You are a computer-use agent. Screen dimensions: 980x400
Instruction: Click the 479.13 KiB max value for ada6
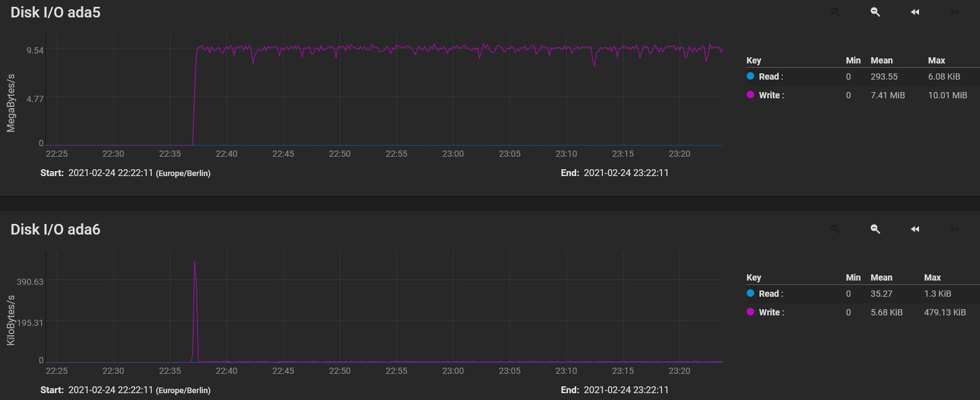945,312
